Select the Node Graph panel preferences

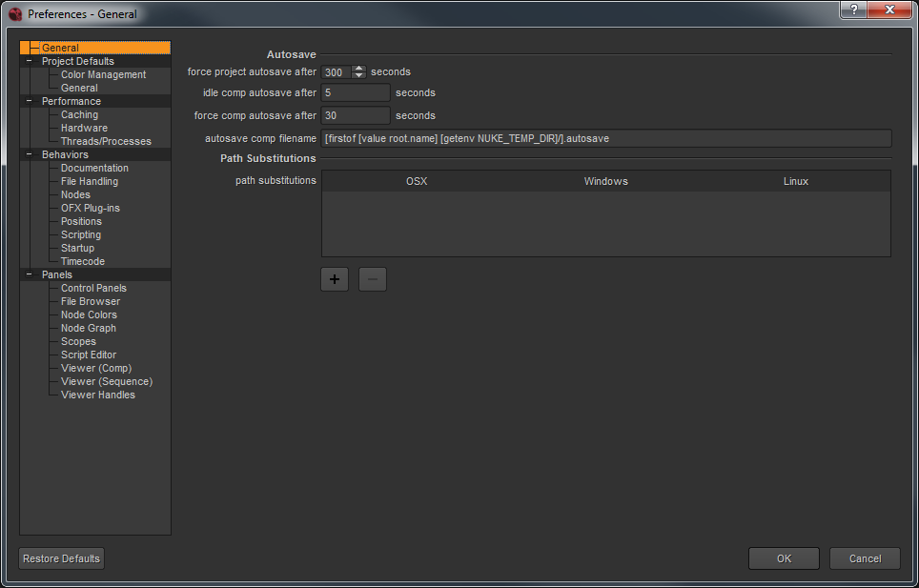(x=89, y=328)
